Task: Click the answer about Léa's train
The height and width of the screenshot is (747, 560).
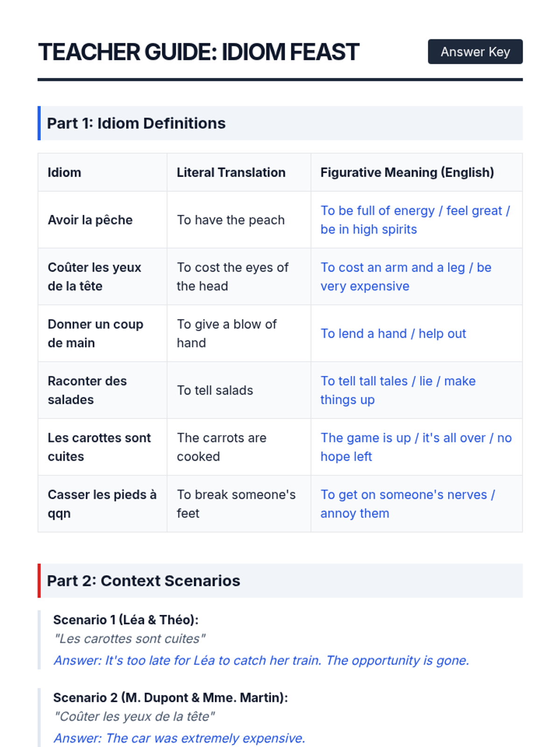Action: pyautogui.click(x=261, y=661)
